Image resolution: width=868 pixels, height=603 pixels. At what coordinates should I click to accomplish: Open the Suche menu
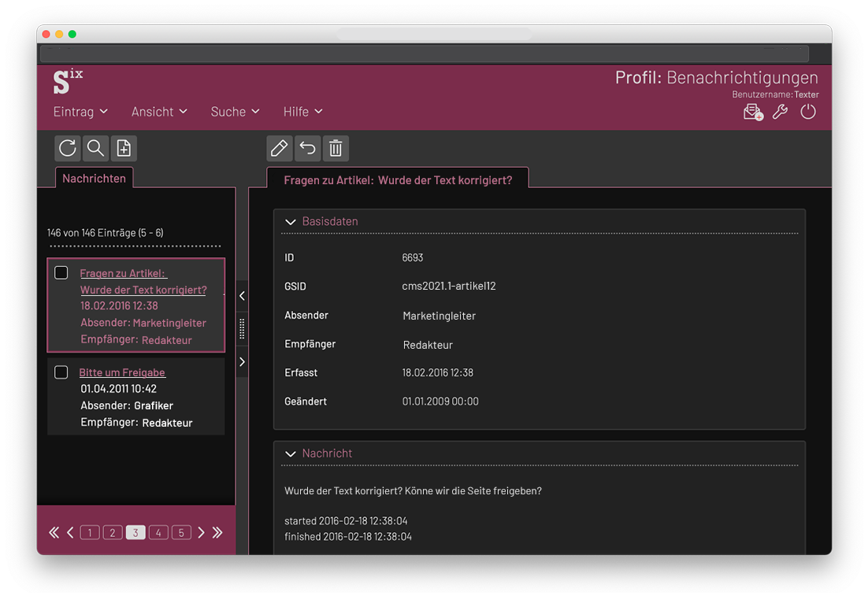click(x=236, y=112)
